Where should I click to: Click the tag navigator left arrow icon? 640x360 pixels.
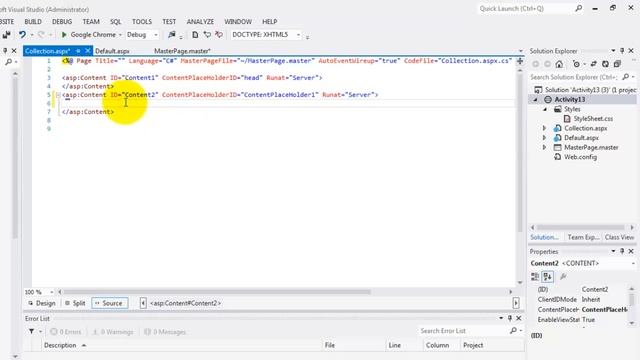[143, 303]
